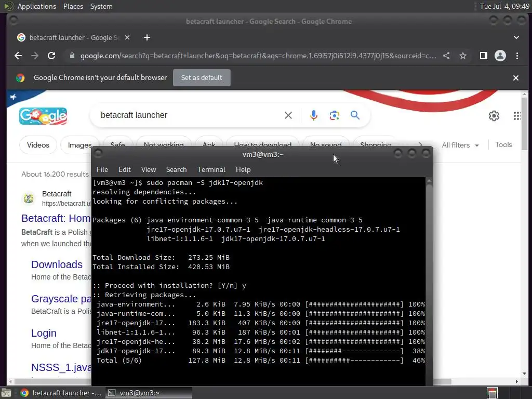Viewport: 532px width, 399px height.
Task: Reload the Google search page
Action: coord(51,56)
